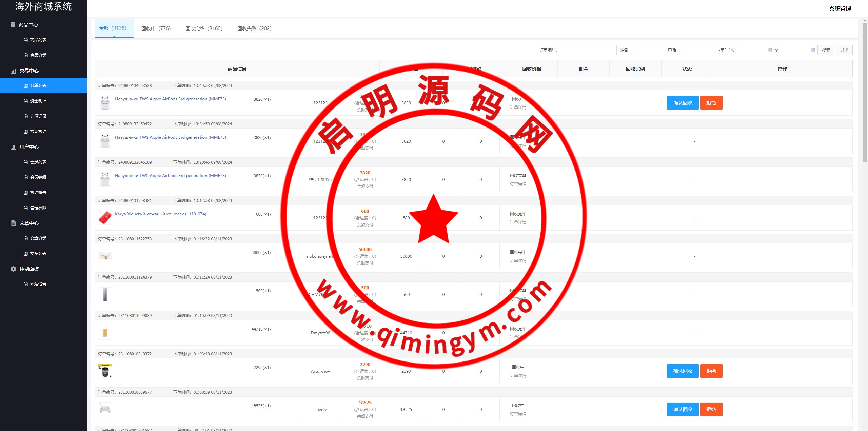Switch to the 回收中 (776) tab
This screenshot has height=431, width=868.
point(156,28)
